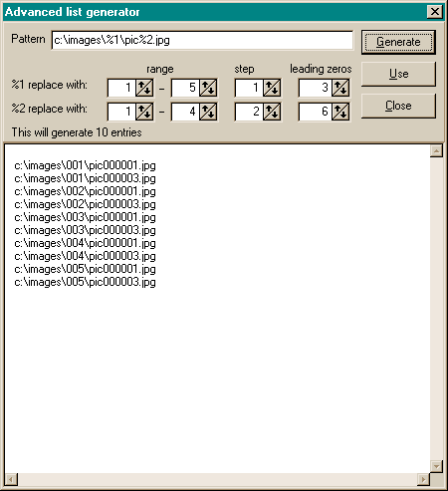Screen dimensions: 448x491
Task: Click the horizontal scroll left arrow
Action: tap(11, 479)
